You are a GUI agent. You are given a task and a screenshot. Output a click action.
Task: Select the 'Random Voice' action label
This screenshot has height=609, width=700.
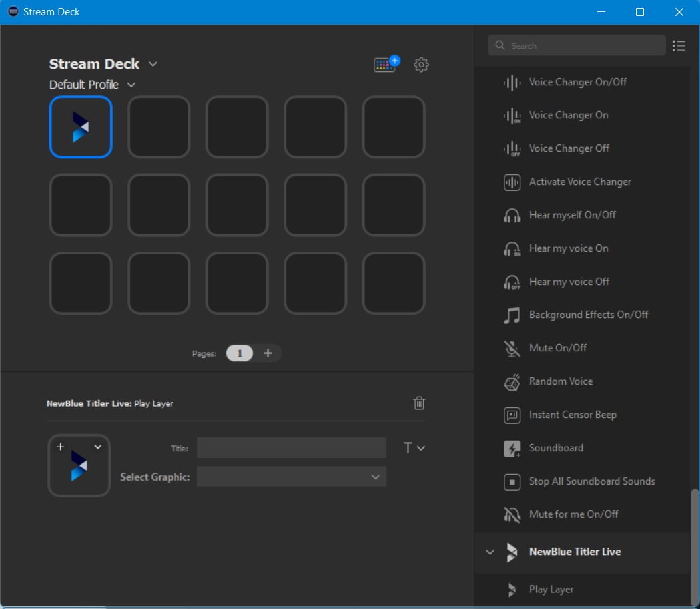pyautogui.click(x=561, y=381)
